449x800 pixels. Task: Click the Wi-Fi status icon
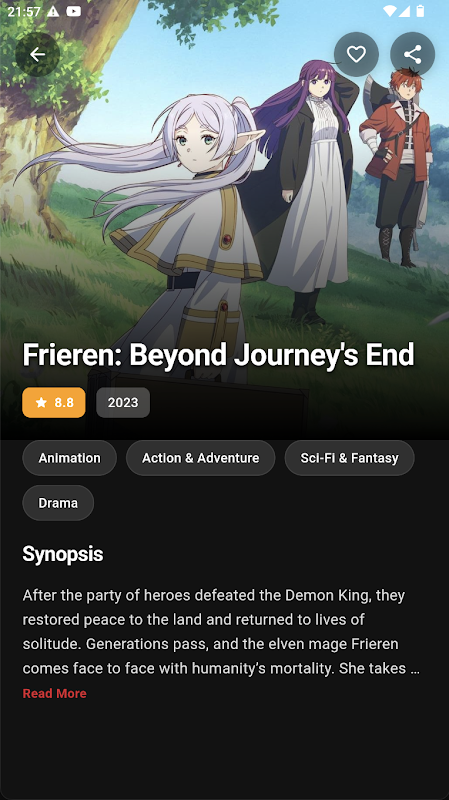pos(390,11)
